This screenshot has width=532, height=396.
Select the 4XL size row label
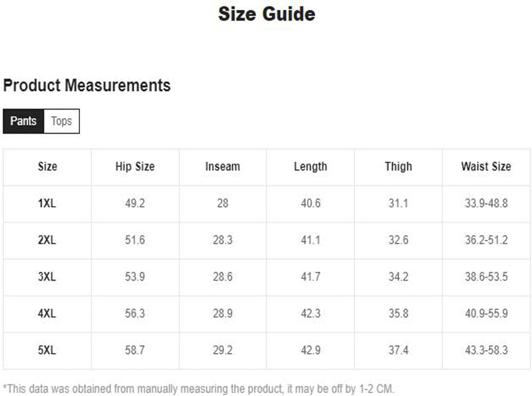coord(47,313)
